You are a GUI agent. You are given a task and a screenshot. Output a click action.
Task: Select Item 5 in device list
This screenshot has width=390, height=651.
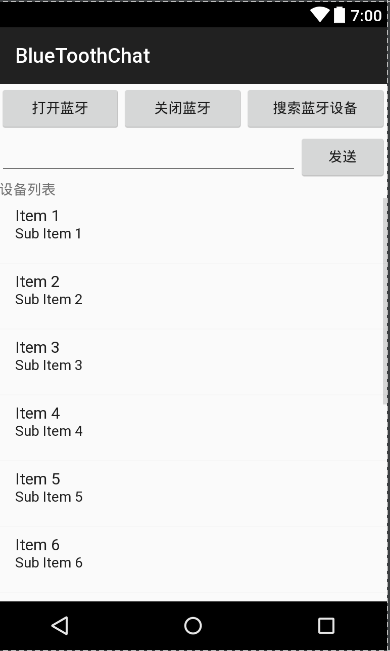[x=193, y=494]
